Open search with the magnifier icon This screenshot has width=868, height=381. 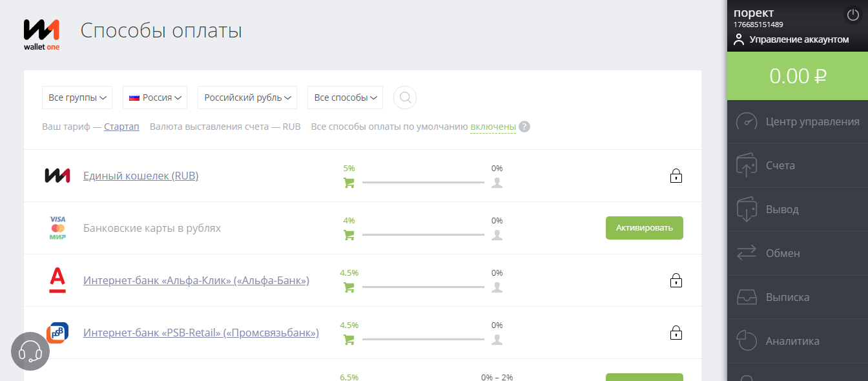[x=405, y=98]
